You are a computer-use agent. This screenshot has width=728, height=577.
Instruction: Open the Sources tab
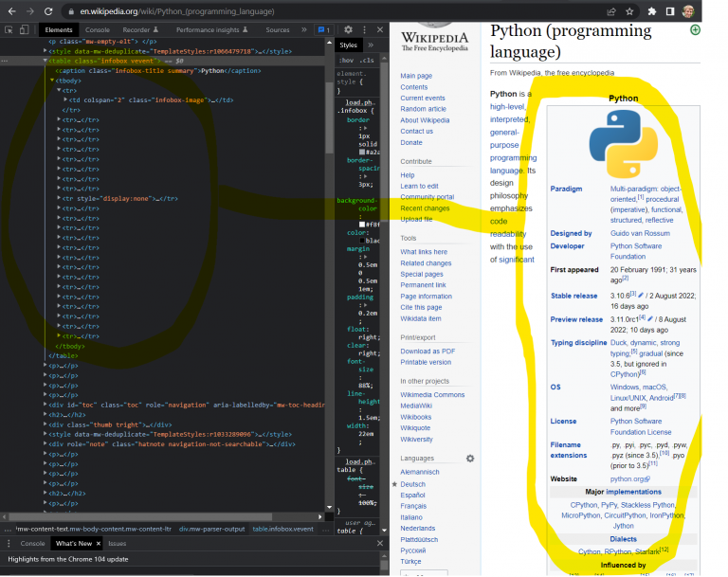278,29
